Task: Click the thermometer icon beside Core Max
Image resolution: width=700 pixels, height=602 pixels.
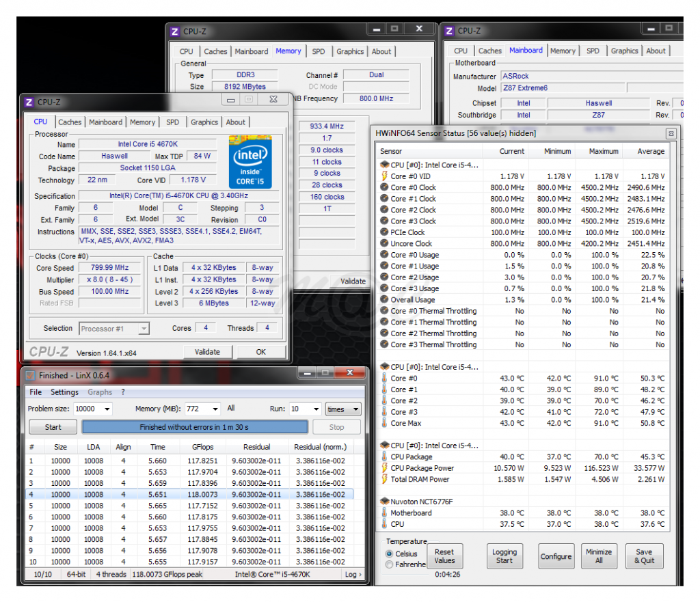Action: [384, 423]
